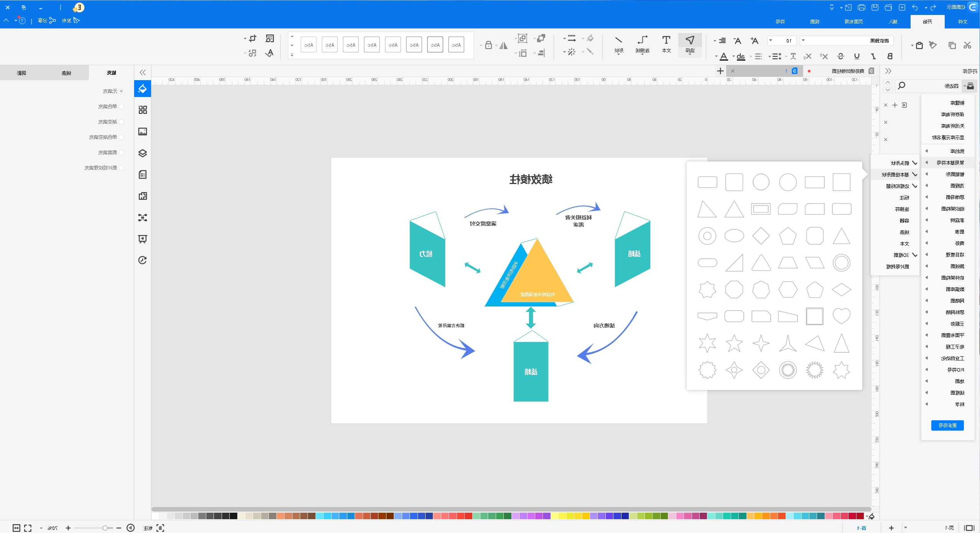Image resolution: width=980 pixels, height=533 pixels.
Task: Open the Image panel icon
Action: click(x=143, y=132)
